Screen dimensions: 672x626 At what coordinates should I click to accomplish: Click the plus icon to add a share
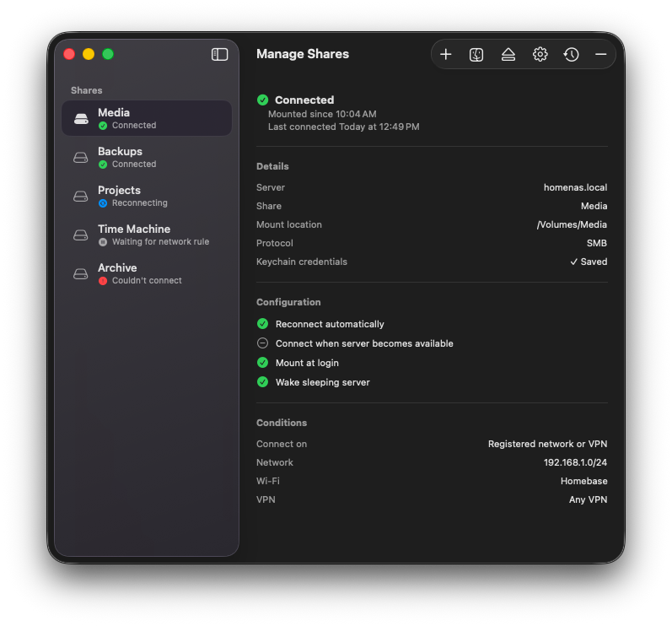pos(446,55)
